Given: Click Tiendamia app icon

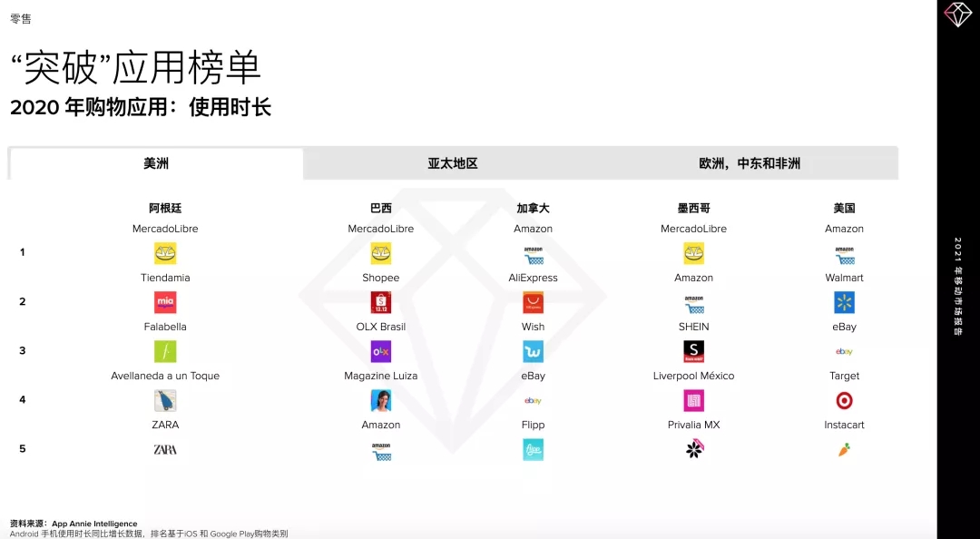Looking at the screenshot, I should pos(165,303).
